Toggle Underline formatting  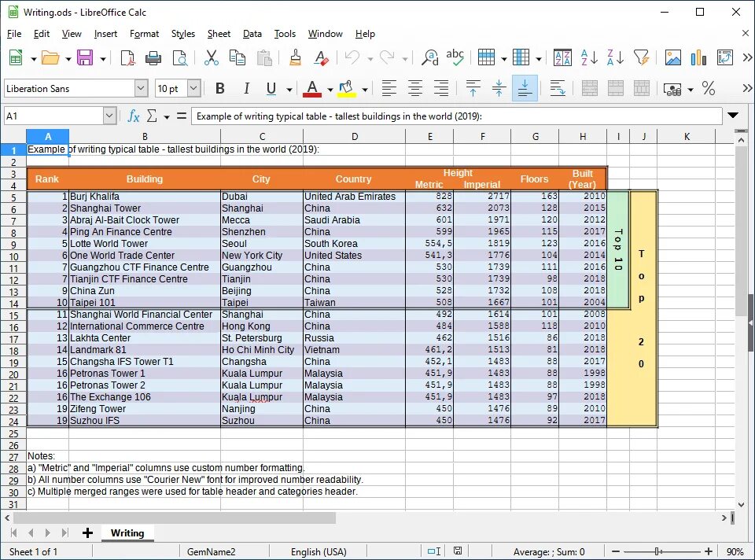(271, 89)
